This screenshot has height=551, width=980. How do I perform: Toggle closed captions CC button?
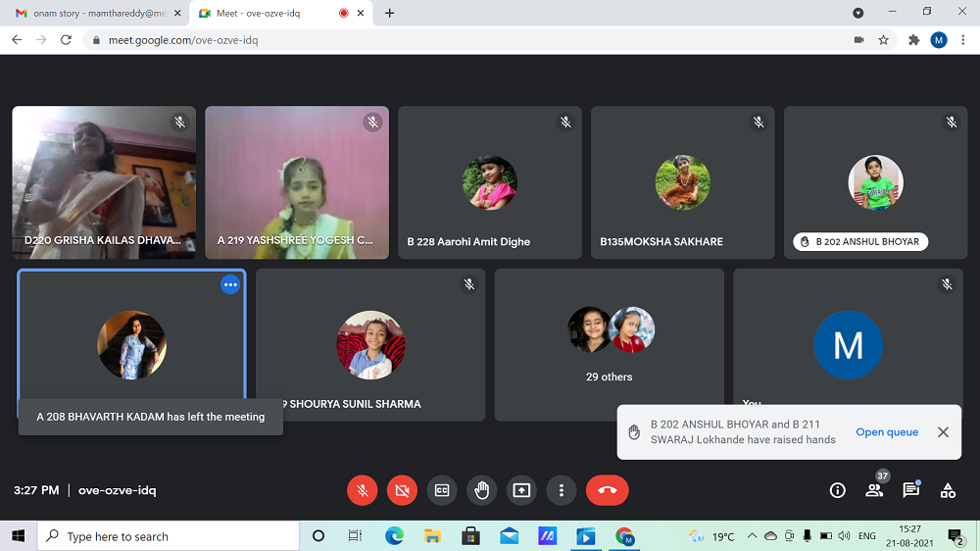pos(442,490)
